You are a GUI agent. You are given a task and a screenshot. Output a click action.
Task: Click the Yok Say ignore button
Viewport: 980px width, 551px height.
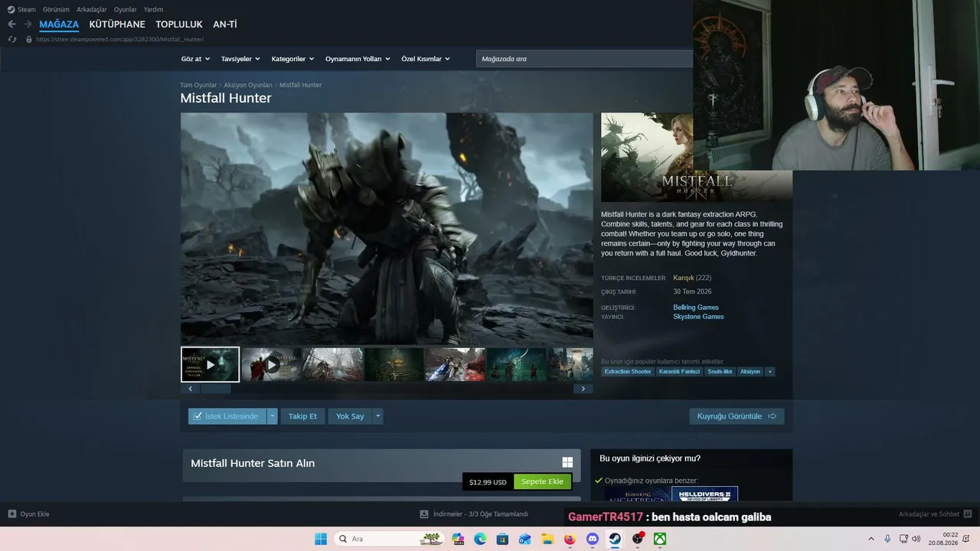[350, 416]
